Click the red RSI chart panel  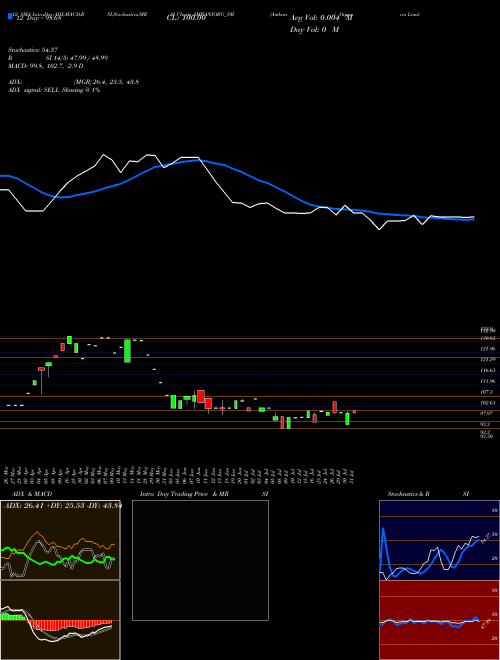[x=439, y=620]
